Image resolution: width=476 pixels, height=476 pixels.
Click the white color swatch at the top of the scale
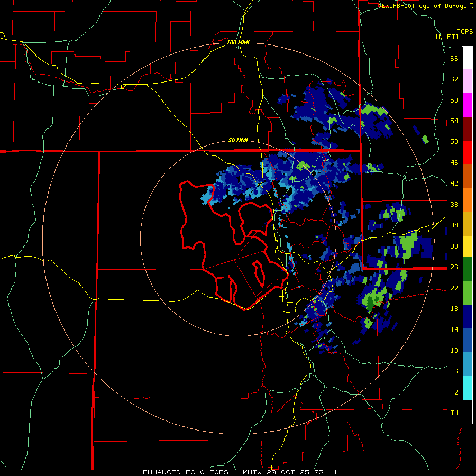point(467,58)
